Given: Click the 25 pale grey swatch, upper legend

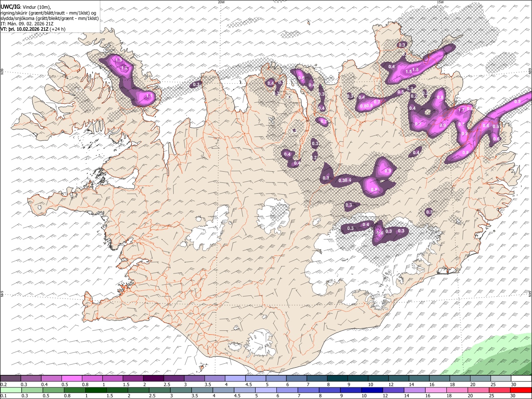Looking at the screenshot, I should 501,378.
